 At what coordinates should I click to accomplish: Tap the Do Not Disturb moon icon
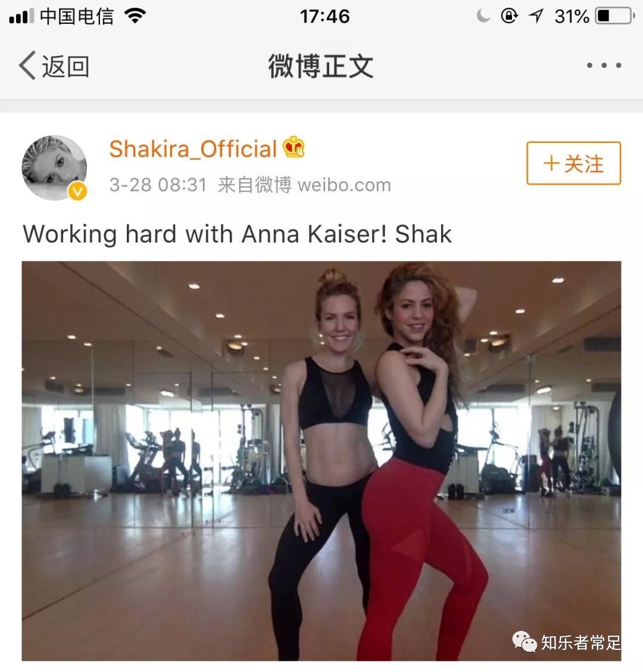click(x=483, y=16)
